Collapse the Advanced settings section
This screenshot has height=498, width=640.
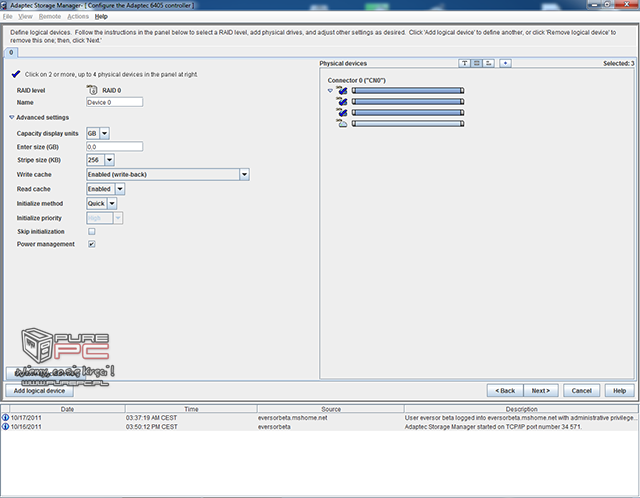click(x=11, y=117)
